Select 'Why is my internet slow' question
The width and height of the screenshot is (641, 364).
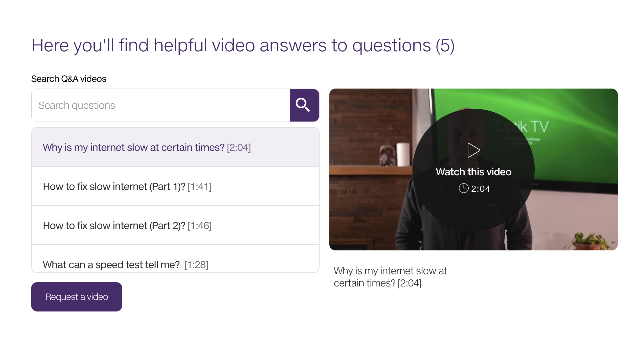tap(134, 147)
